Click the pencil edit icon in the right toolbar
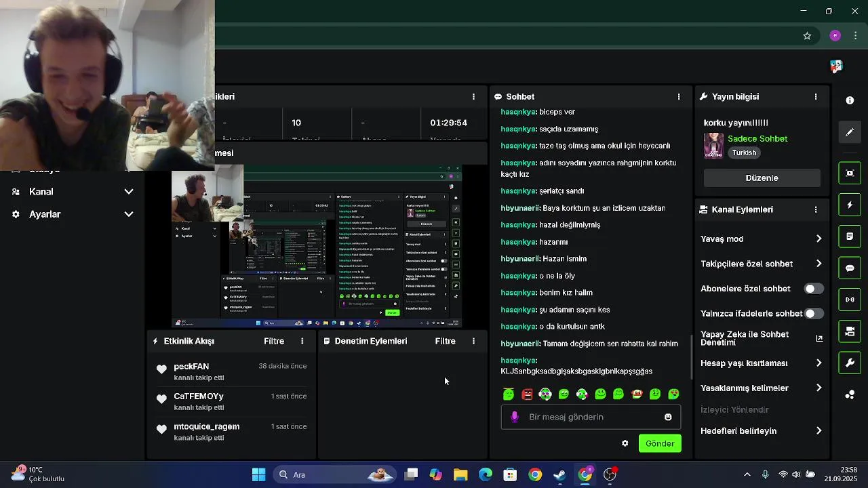The image size is (868, 488). pos(850,132)
